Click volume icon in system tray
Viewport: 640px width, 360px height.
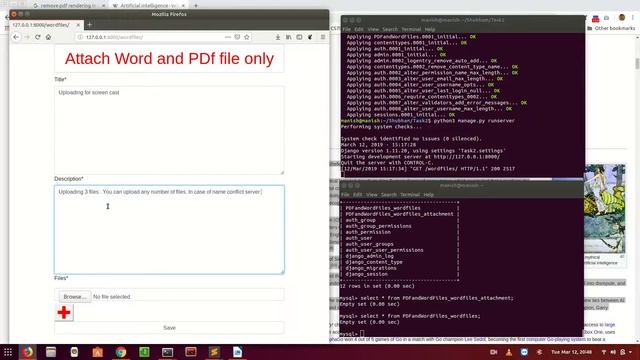(613, 352)
